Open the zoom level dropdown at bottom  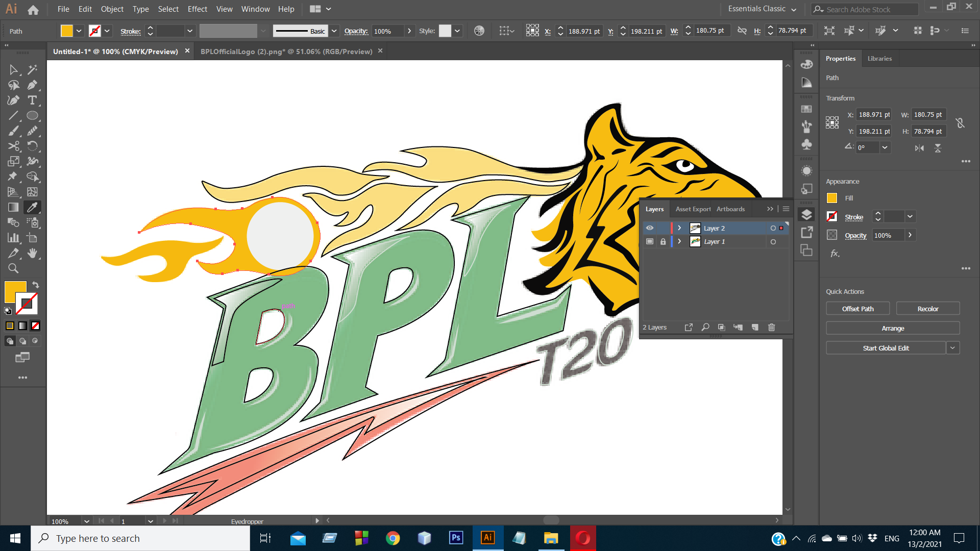pyautogui.click(x=87, y=521)
